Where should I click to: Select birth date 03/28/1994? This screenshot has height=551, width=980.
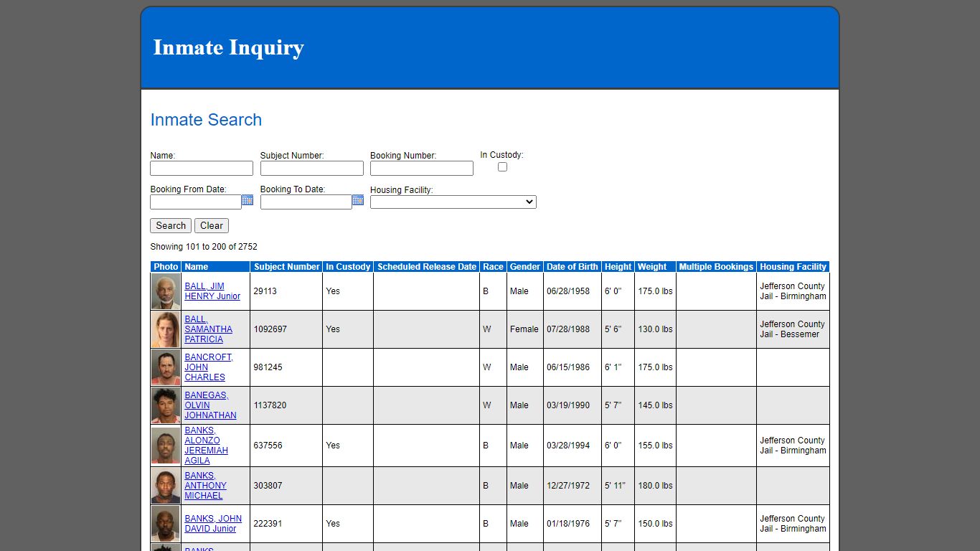pyautogui.click(x=568, y=446)
